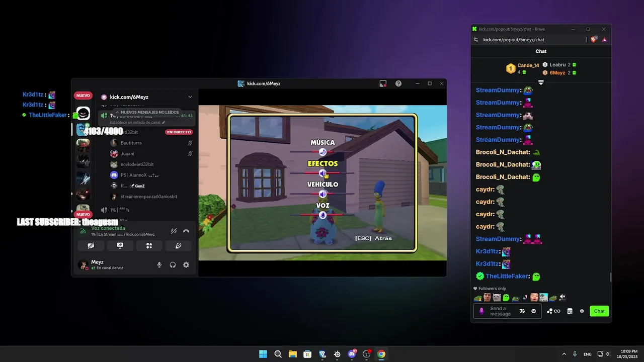The width and height of the screenshot is (644, 362).
Task: Show hidden system tray icons chevron
Action: point(564,354)
